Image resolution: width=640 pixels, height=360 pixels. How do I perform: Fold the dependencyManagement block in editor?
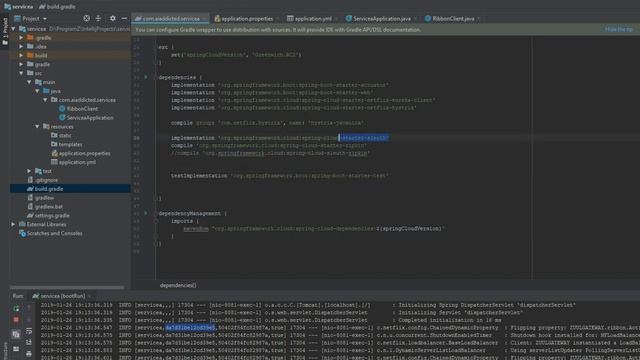point(156,213)
